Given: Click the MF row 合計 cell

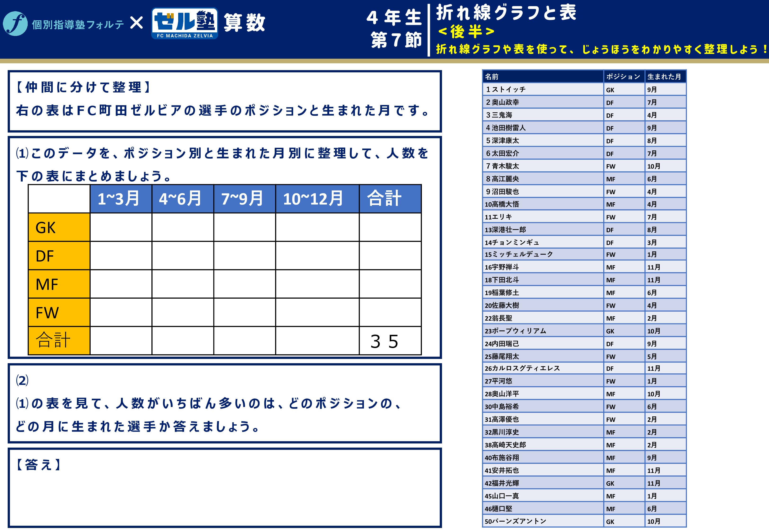Looking at the screenshot, I should pos(390,284).
